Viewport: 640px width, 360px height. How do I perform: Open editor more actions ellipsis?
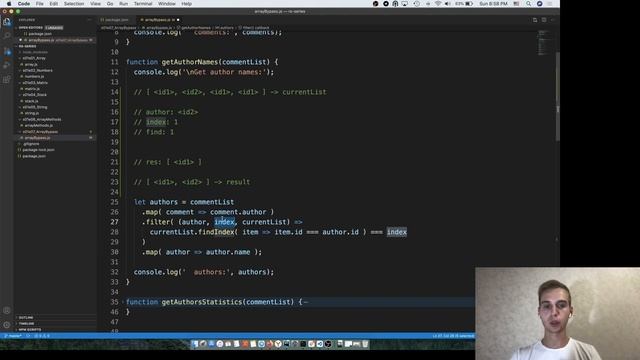553,20
